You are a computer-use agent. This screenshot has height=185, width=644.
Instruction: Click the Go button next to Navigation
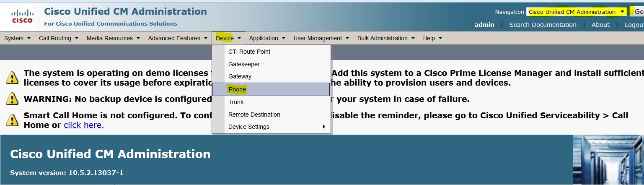(639, 12)
